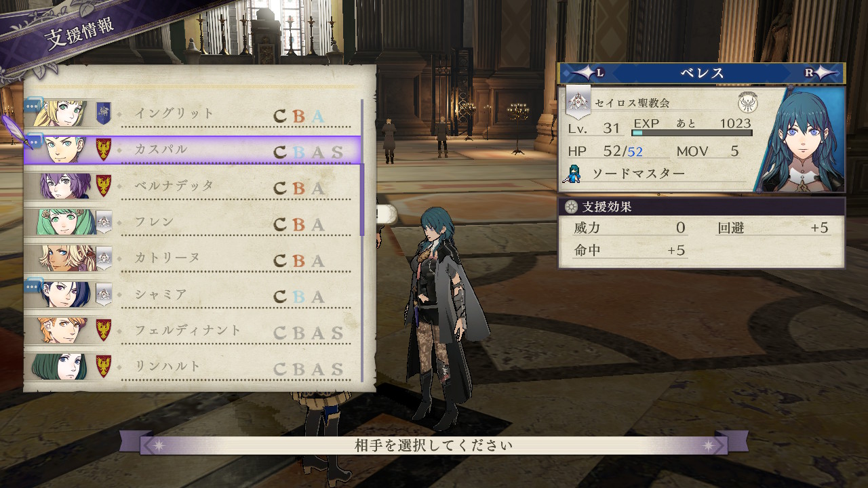
Task: Click the EXP progress bar
Action: (692, 133)
